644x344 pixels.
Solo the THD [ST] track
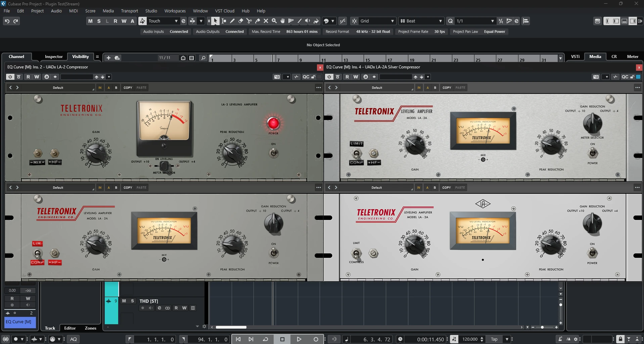click(x=132, y=301)
